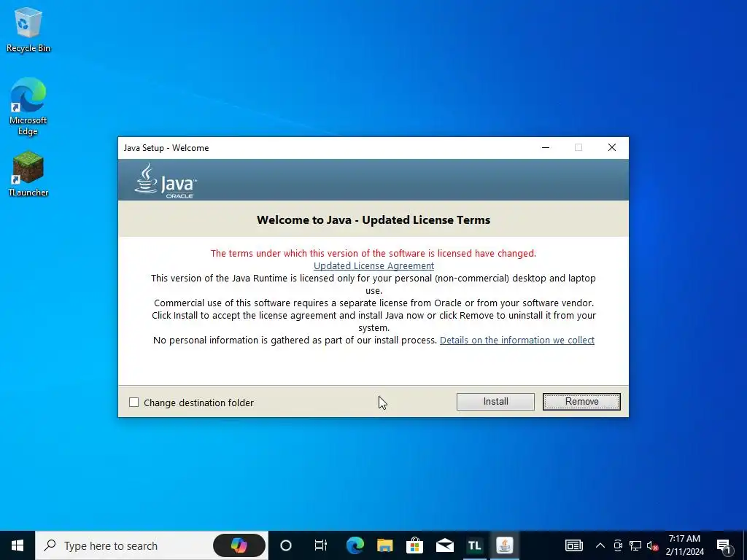Open the clock showing 7:17 AM

(x=684, y=545)
